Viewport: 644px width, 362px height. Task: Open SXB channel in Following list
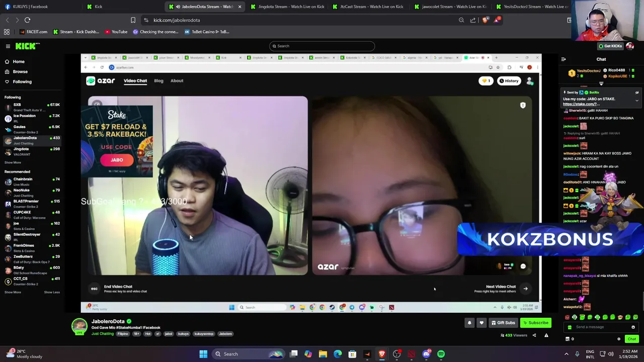point(32,107)
